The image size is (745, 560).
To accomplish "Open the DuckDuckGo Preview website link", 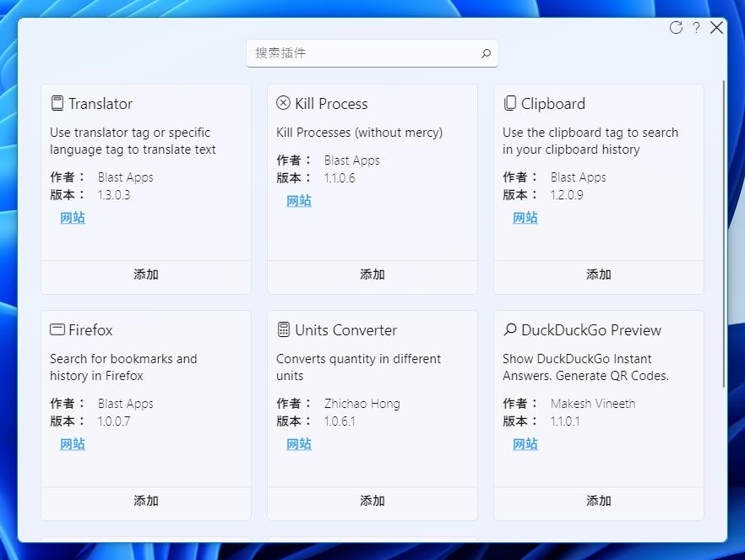I will coord(525,444).
